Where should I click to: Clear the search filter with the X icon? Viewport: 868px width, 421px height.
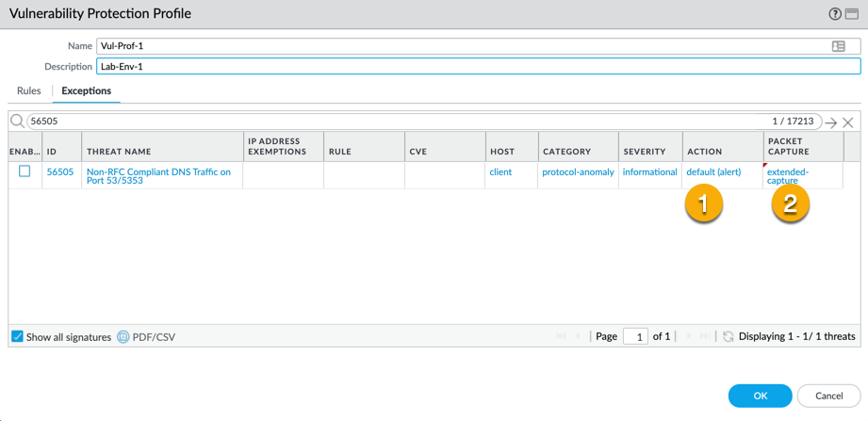pyautogui.click(x=848, y=122)
